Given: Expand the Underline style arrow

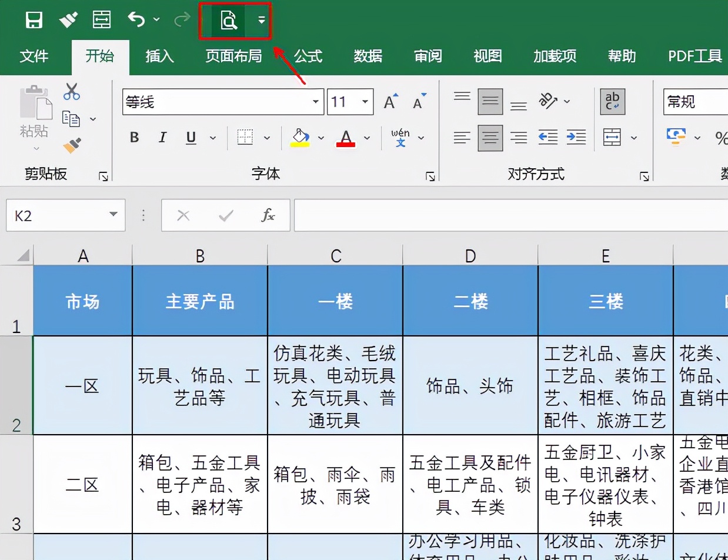Looking at the screenshot, I should tap(213, 138).
